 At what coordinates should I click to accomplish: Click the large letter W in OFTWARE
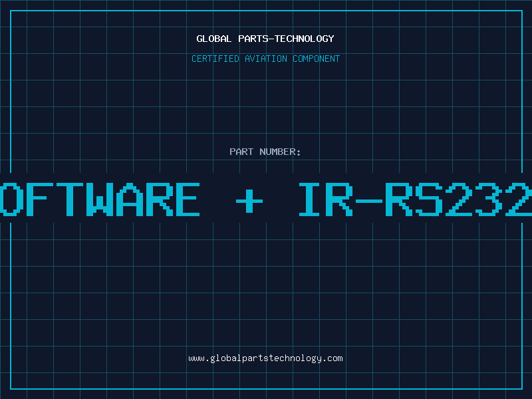[100, 199]
